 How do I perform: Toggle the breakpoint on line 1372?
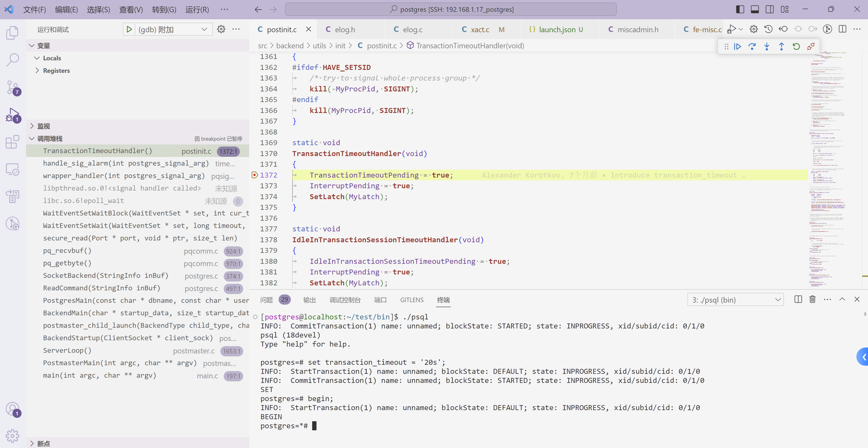(x=255, y=175)
